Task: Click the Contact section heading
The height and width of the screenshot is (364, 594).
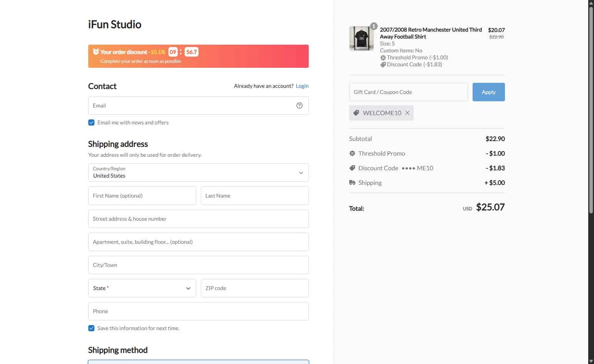Action: 102,86
